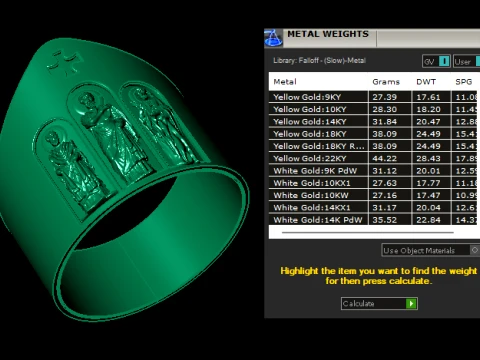The image size is (480, 360).
Task: Click the Metal Weights scale icon
Action: [x=273, y=38]
